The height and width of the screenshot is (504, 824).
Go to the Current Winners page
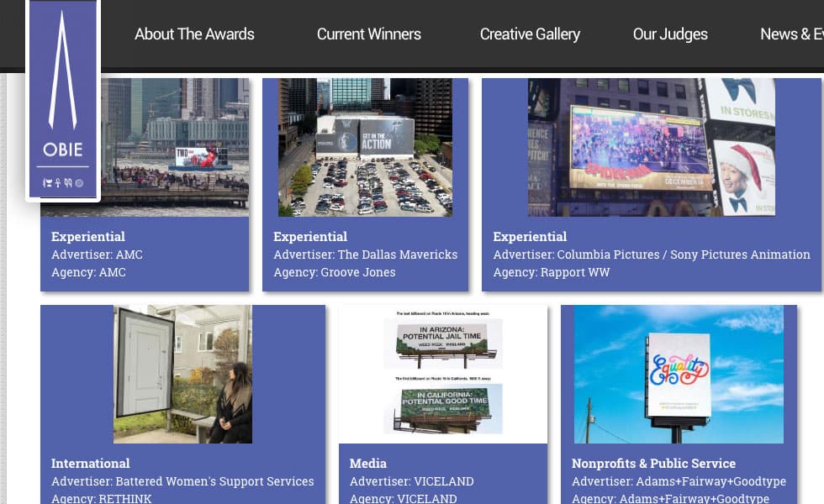[x=368, y=34]
